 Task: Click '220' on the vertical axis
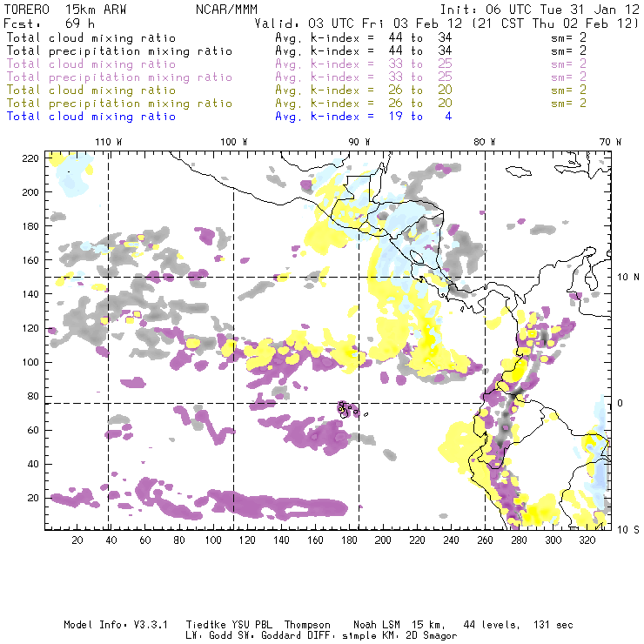(x=30, y=158)
